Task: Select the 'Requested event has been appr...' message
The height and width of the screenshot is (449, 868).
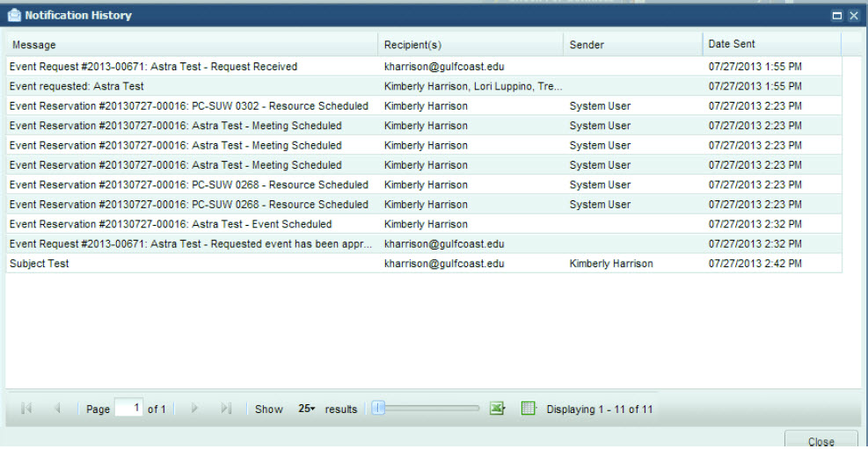Action: click(191, 244)
